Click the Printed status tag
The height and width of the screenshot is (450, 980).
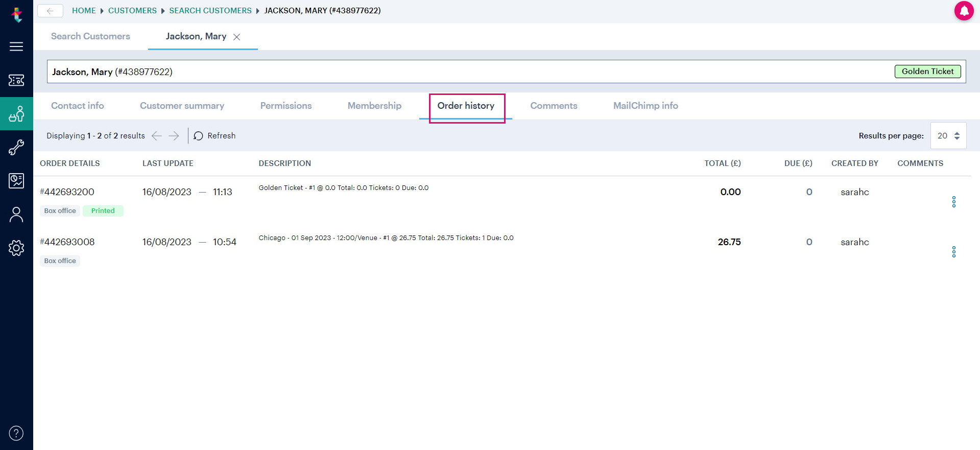(103, 211)
